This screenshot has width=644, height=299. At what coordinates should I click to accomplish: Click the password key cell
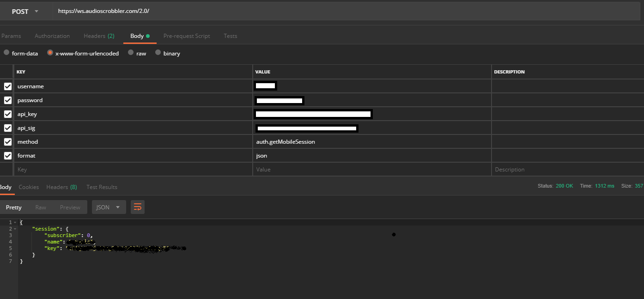(133, 100)
